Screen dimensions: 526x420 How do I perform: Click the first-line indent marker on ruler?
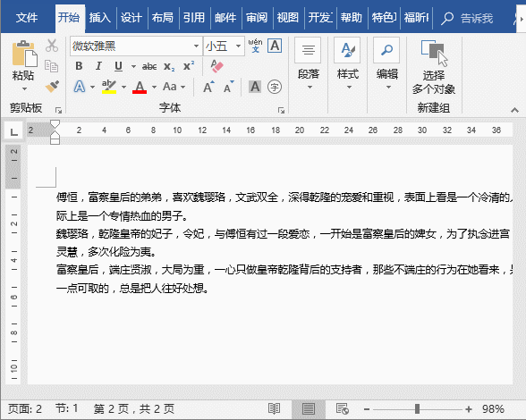click(55, 123)
